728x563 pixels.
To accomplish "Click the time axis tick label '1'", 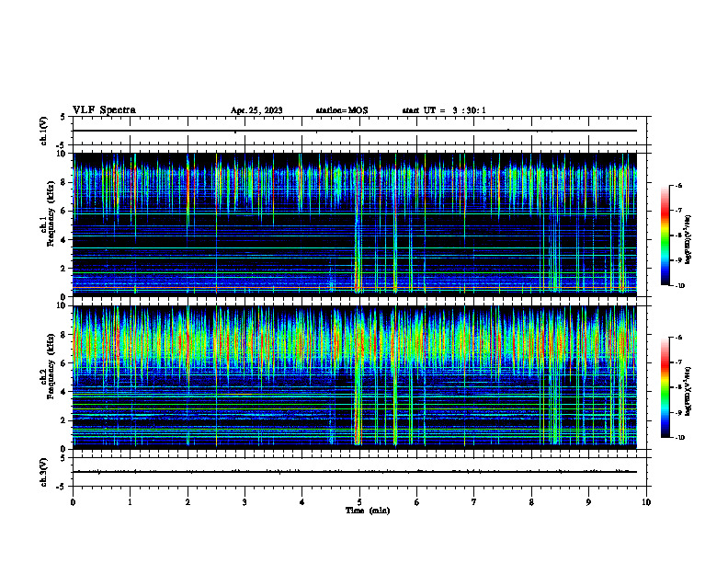I will pos(131,502).
